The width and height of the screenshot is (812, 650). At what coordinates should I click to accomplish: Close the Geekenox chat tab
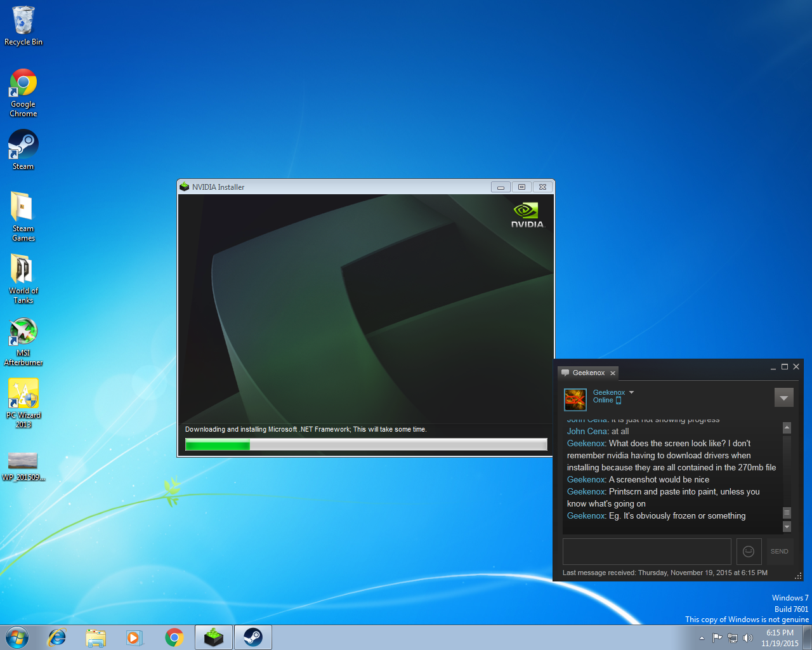(613, 373)
